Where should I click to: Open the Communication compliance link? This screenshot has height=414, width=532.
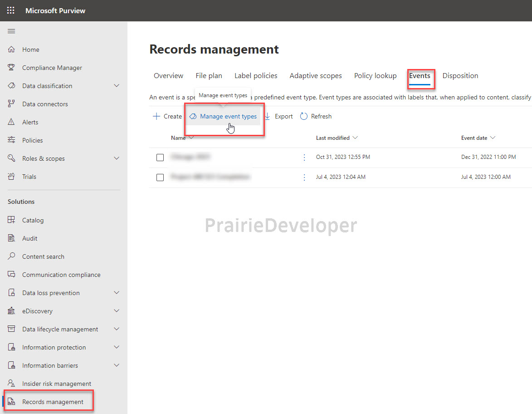(61, 275)
